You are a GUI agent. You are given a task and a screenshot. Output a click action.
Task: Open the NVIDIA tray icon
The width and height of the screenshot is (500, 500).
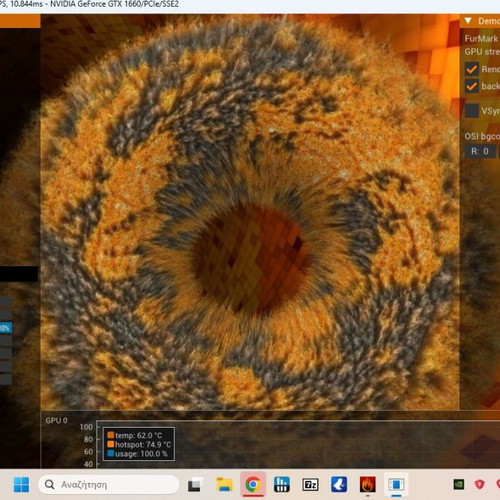tap(459, 485)
